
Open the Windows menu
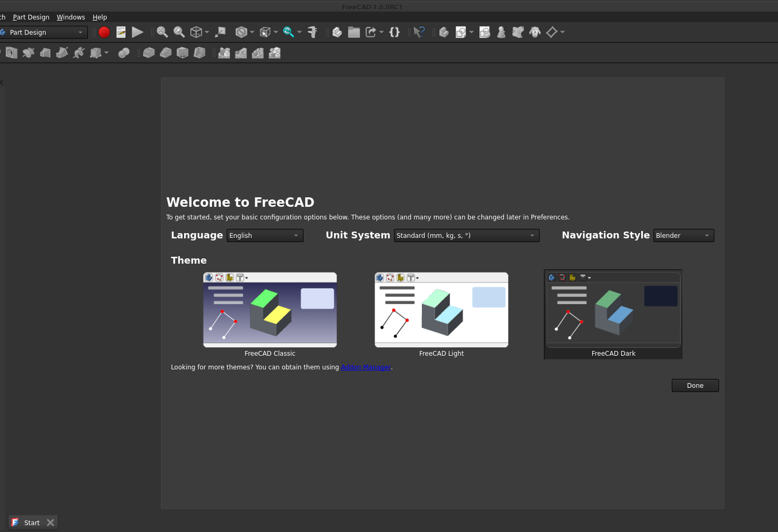(x=71, y=17)
